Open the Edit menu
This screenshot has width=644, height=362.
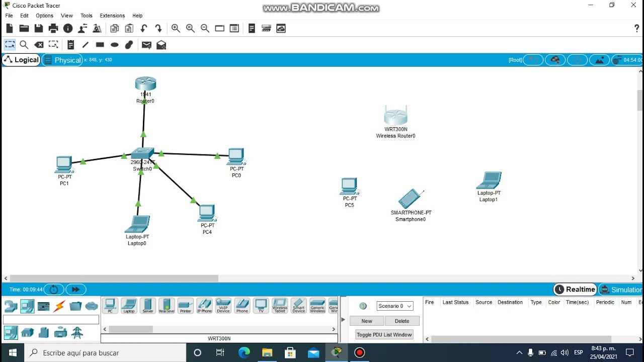pyautogui.click(x=24, y=16)
